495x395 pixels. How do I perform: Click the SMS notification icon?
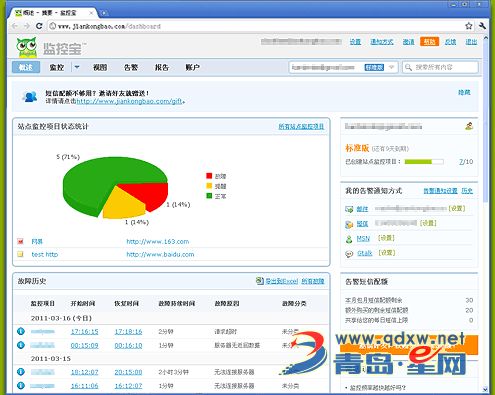tap(349, 224)
